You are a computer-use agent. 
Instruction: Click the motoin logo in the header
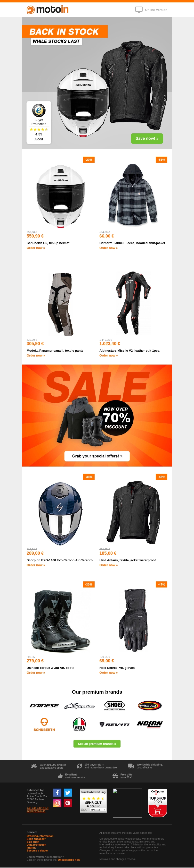47,10
